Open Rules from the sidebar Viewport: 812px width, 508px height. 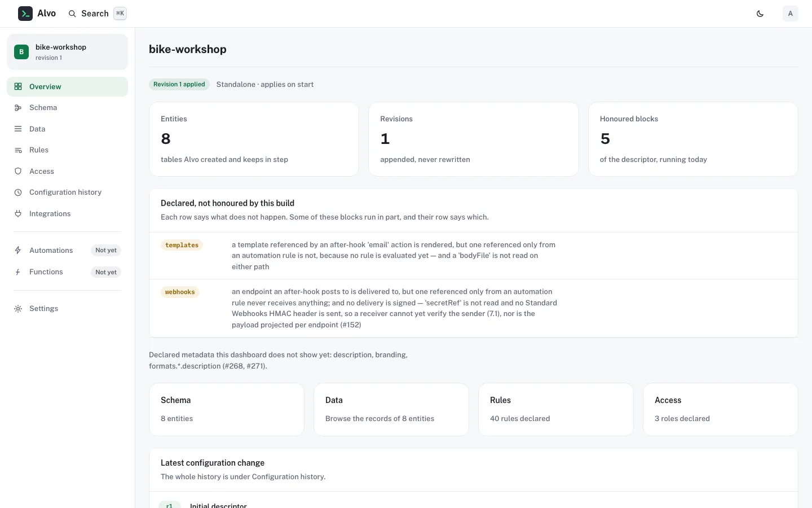click(67, 150)
